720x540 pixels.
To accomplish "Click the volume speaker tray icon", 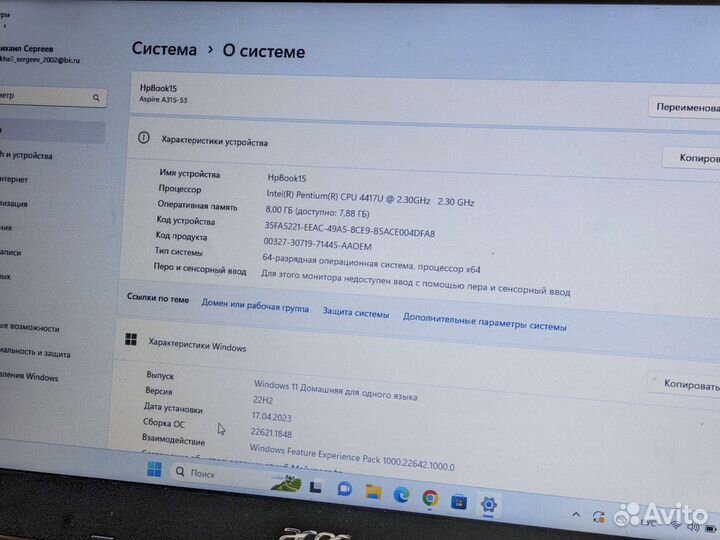I will pyautogui.click(x=692, y=527).
